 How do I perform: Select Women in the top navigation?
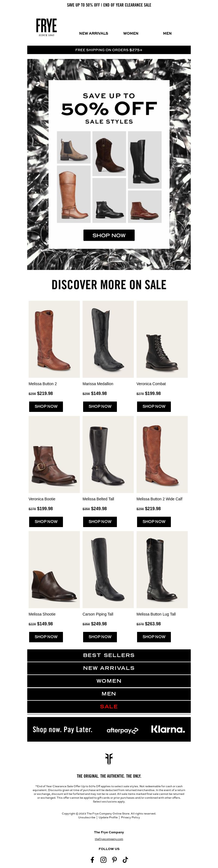(x=131, y=33)
